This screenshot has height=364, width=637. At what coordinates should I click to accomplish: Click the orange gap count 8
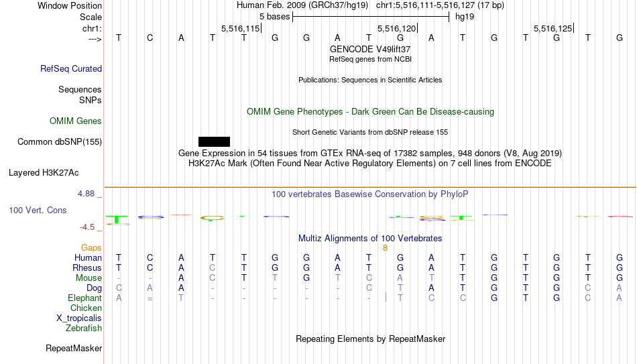385,248
